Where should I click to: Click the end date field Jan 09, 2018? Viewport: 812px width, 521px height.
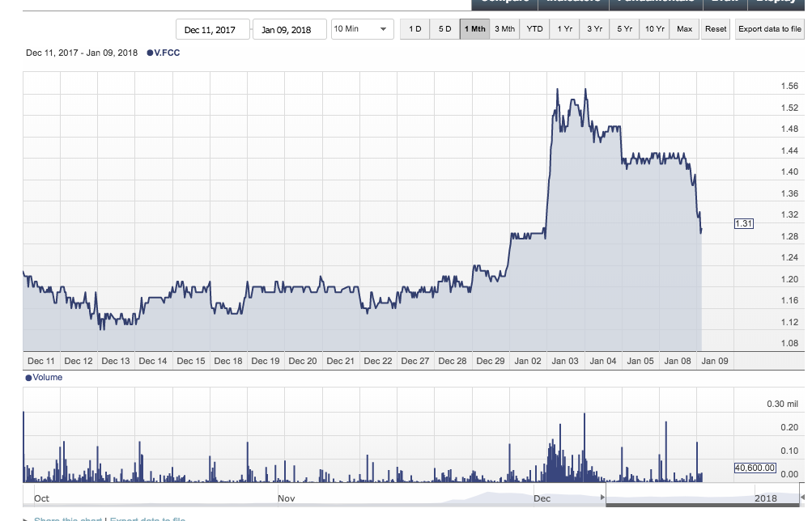(290, 30)
